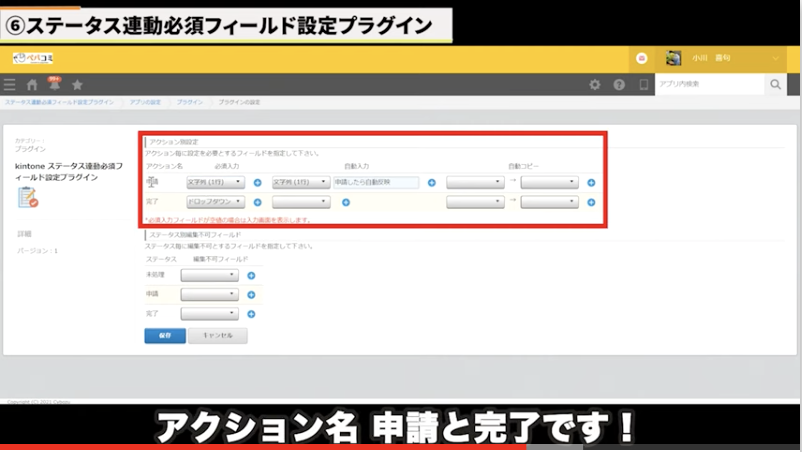Open the favorites star icon
Viewport: 802px width, 452px height.
pyautogui.click(x=77, y=85)
